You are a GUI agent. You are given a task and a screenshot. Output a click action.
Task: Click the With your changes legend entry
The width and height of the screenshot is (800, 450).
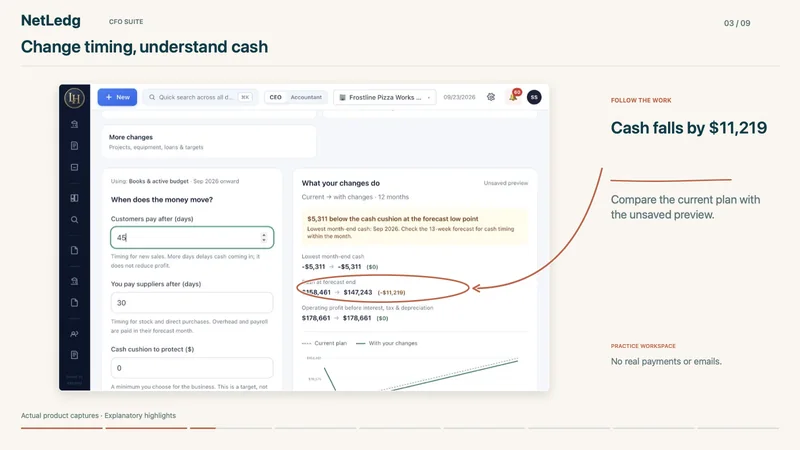click(x=387, y=343)
